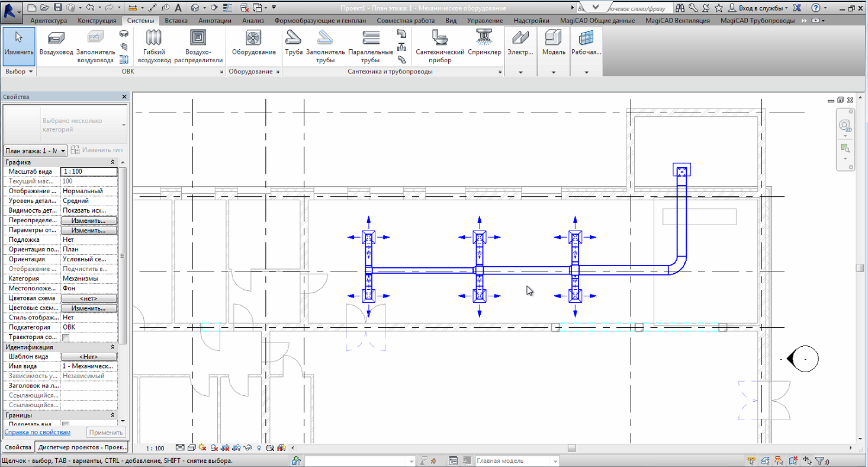Click the 2D navigation wheel icon
This screenshot has width=868, height=467.
click(x=845, y=126)
